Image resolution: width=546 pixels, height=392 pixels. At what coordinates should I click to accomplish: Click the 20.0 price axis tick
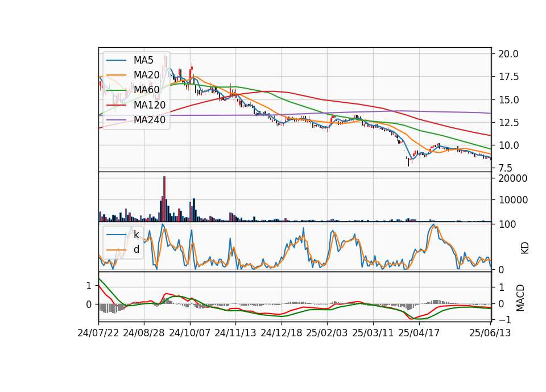click(508, 55)
